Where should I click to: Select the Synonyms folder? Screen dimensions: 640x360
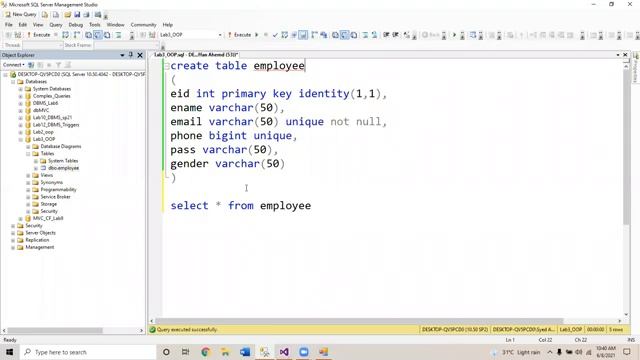pyautogui.click(x=51, y=182)
